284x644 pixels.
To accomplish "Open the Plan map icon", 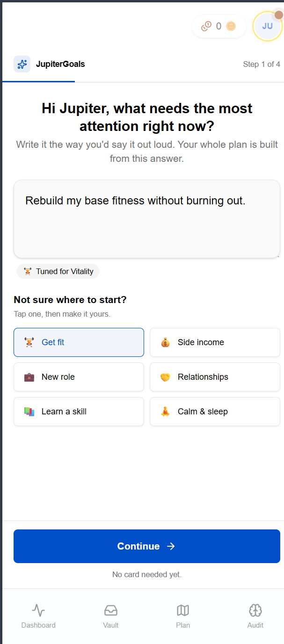I will tap(183, 610).
